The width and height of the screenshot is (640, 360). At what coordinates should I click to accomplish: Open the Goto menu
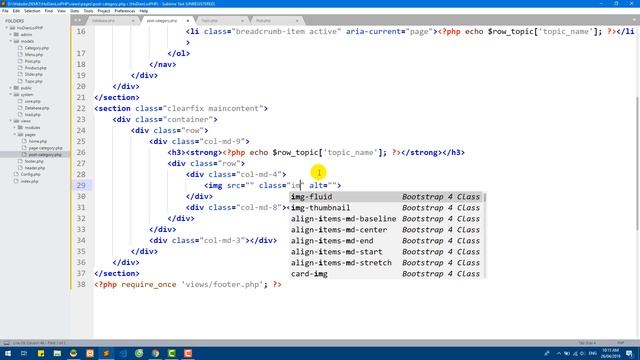(75, 11)
